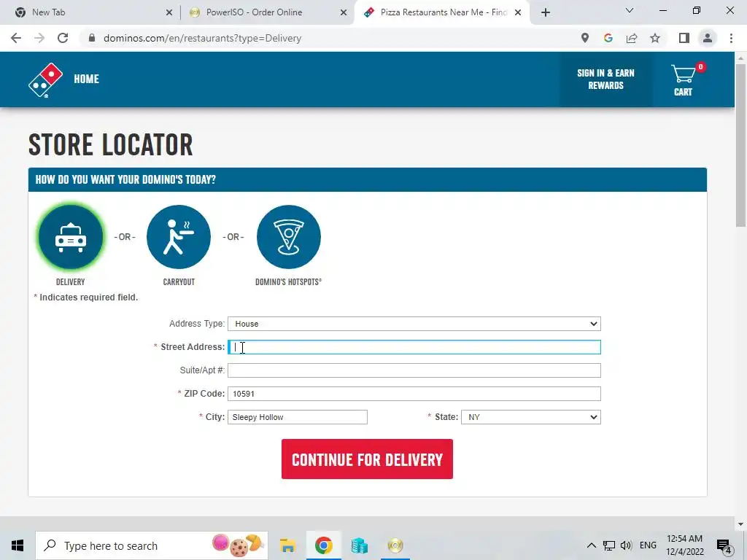Choose the Carryout walking-person icon
This screenshot has height=560, width=747.
pyautogui.click(x=179, y=237)
